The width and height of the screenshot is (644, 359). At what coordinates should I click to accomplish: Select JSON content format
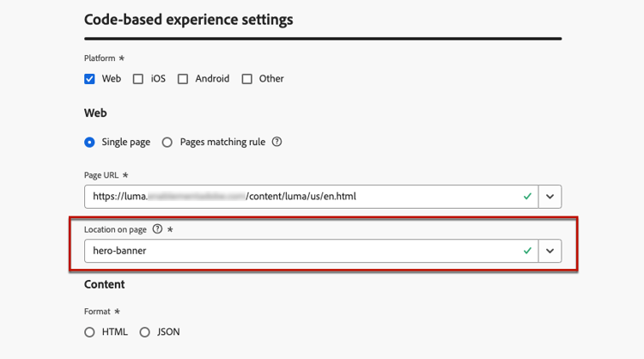pos(145,332)
